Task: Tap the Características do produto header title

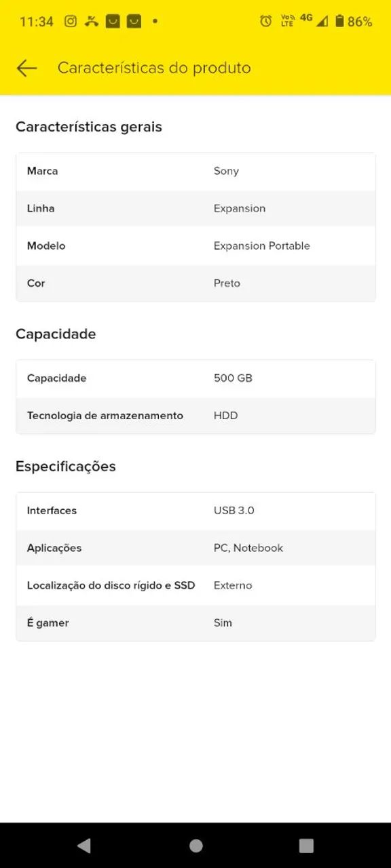Action: tap(155, 68)
